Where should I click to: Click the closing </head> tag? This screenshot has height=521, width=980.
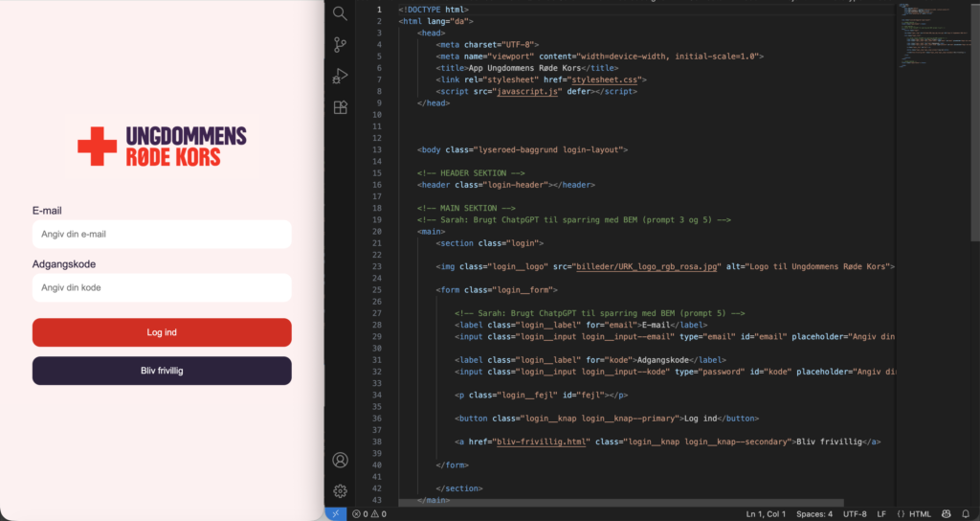coord(434,103)
